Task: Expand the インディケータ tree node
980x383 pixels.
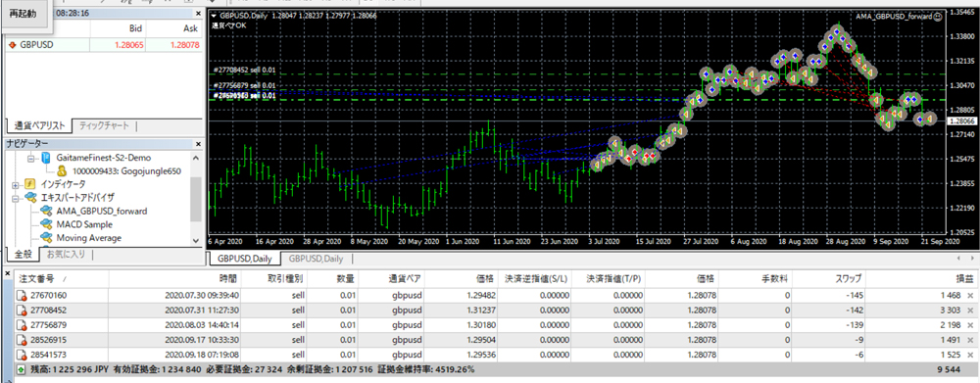Action: [x=16, y=184]
